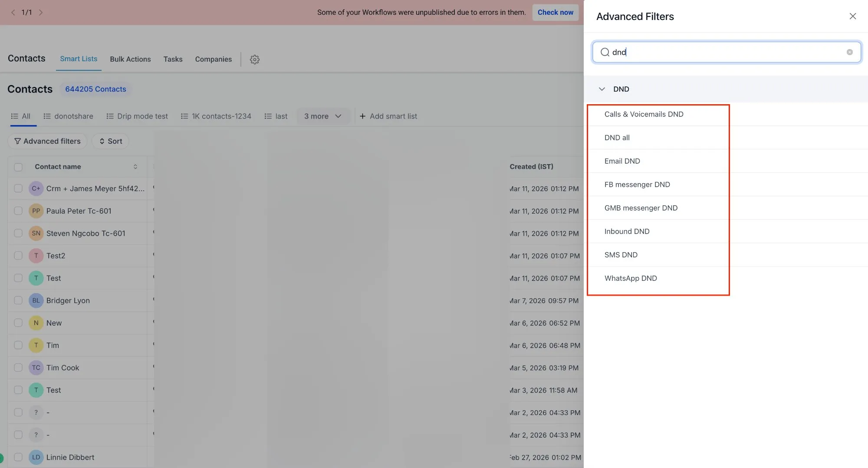Collapse the DND filter section
Viewport: 868px width, 468px height.
coord(602,89)
